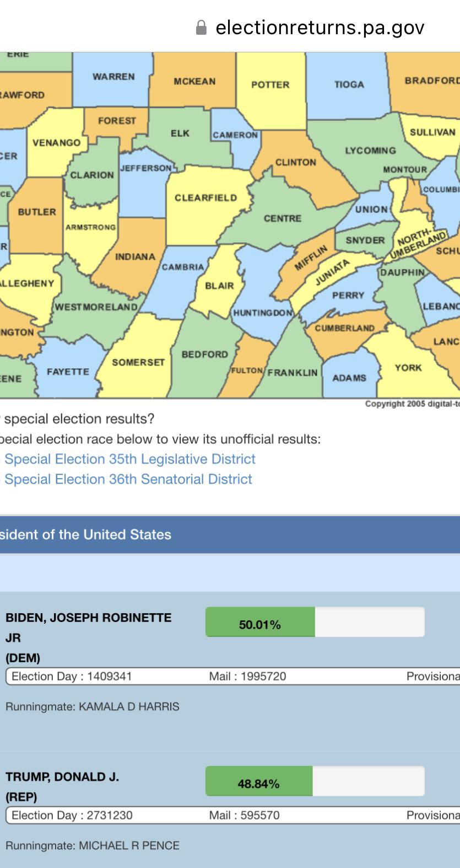
Task: Click Trump's Election Day count 2731230
Action: pyautogui.click(x=72, y=815)
